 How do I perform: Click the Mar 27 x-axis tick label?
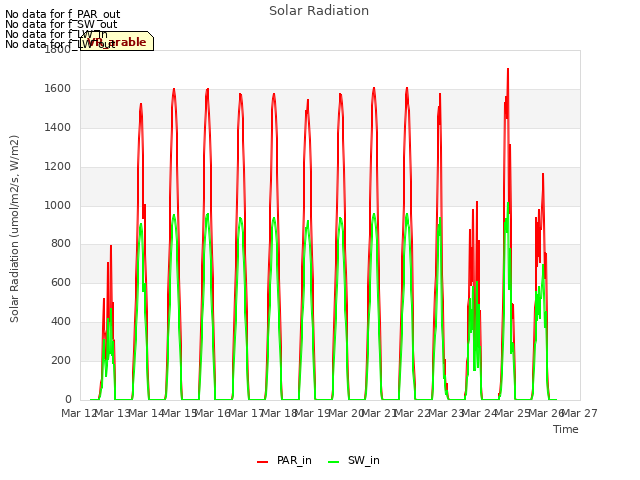coord(580,413)
